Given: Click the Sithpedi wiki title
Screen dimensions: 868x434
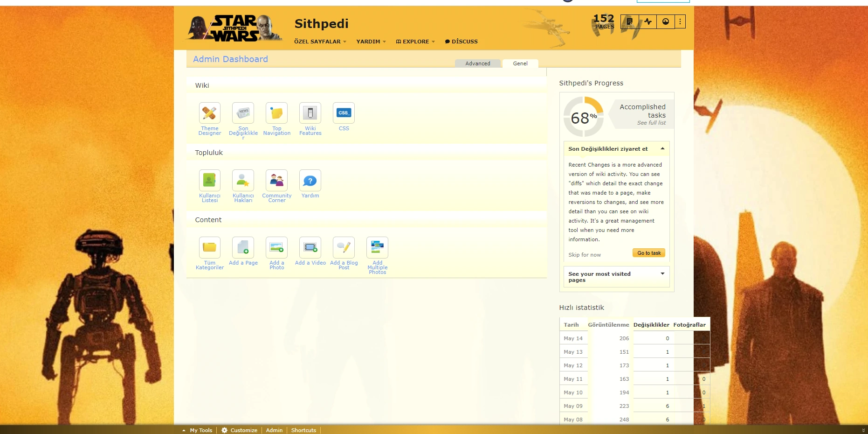Looking at the screenshot, I should pos(322,24).
